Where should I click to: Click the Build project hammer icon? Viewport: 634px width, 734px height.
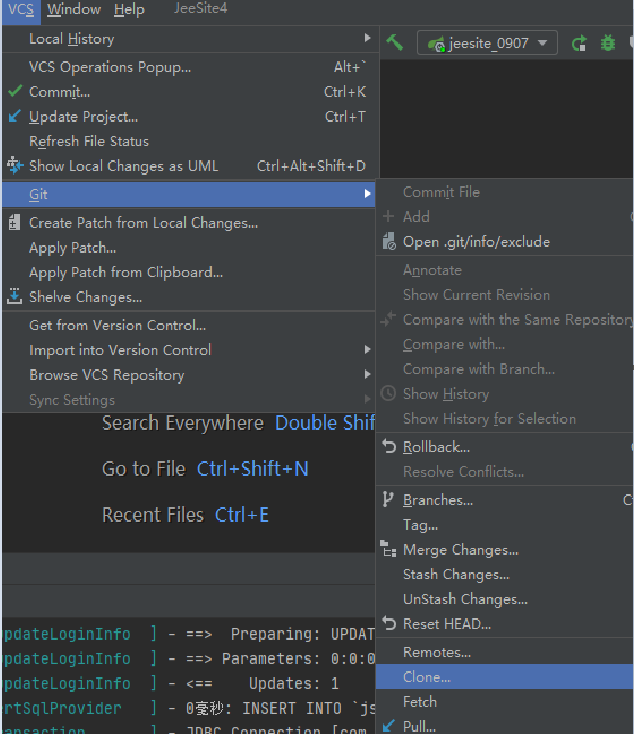[x=395, y=42]
